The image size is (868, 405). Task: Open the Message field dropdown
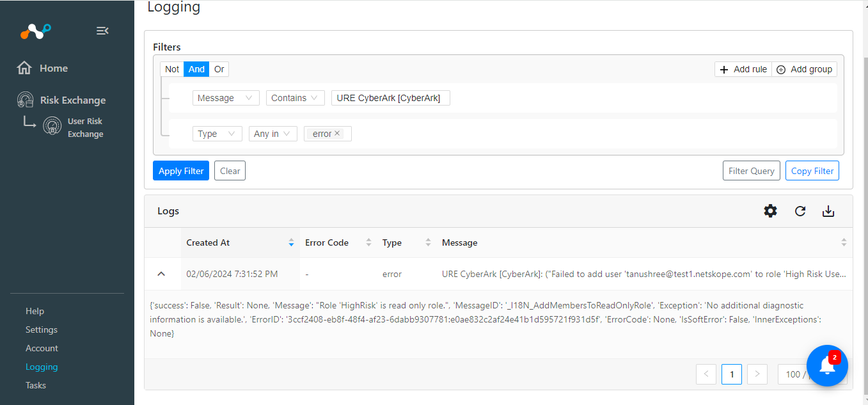[x=226, y=98]
